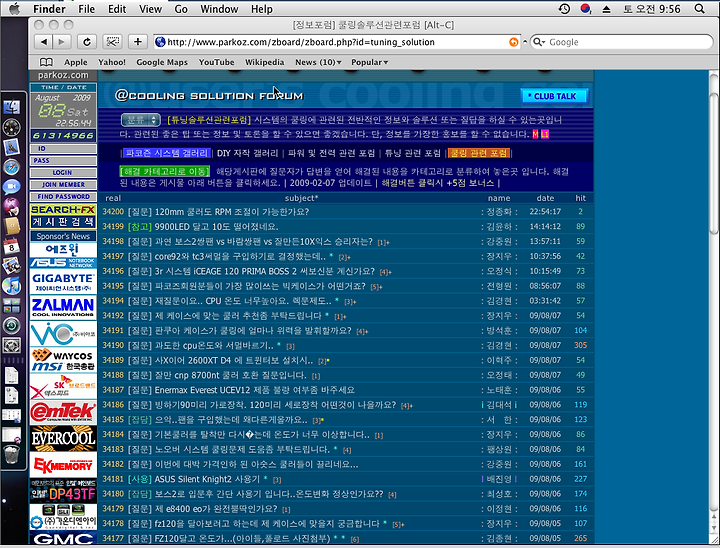The width and height of the screenshot is (720, 548).
Task: Open Time Machine status in menu bar
Action: point(564,9)
